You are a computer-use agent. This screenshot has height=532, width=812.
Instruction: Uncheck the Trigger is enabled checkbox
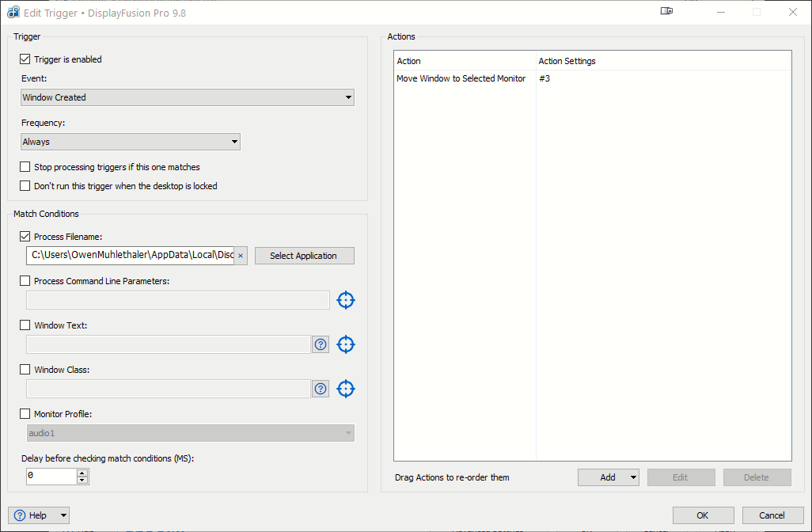(25, 59)
